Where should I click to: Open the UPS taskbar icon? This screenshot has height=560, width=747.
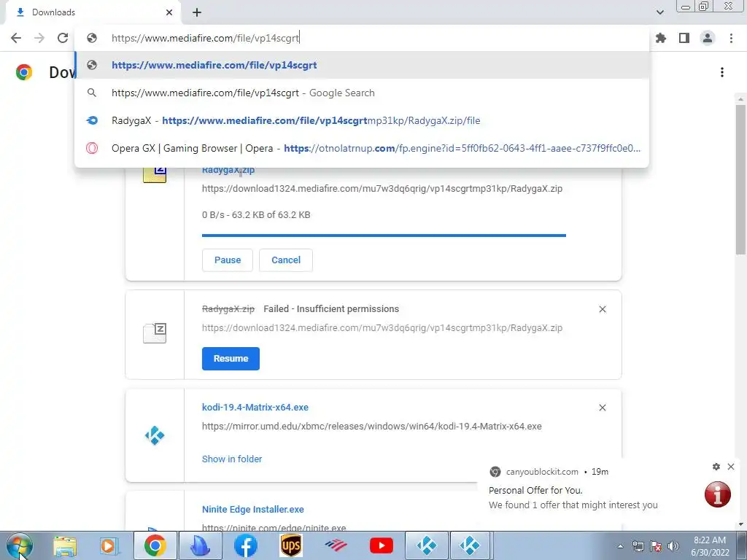pyautogui.click(x=290, y=545)
